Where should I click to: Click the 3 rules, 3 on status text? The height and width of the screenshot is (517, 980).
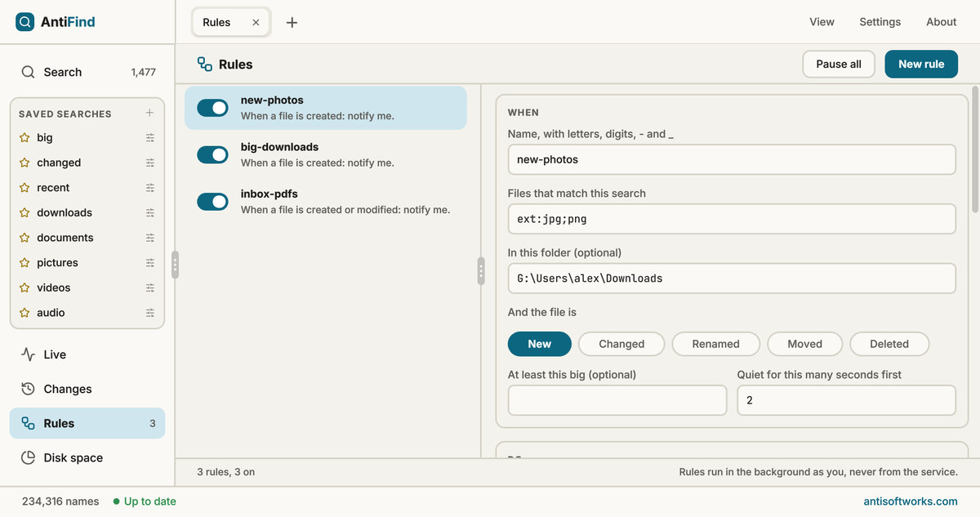(225, 472)
